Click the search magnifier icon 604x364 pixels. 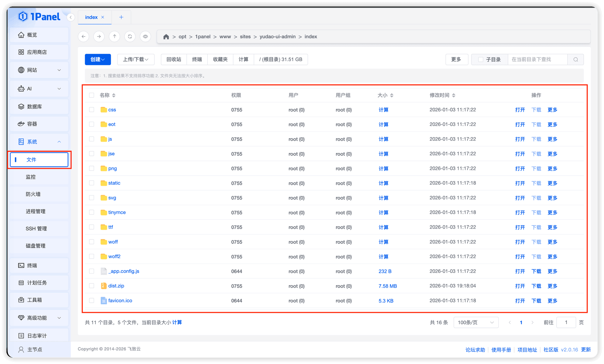(575, 59)
